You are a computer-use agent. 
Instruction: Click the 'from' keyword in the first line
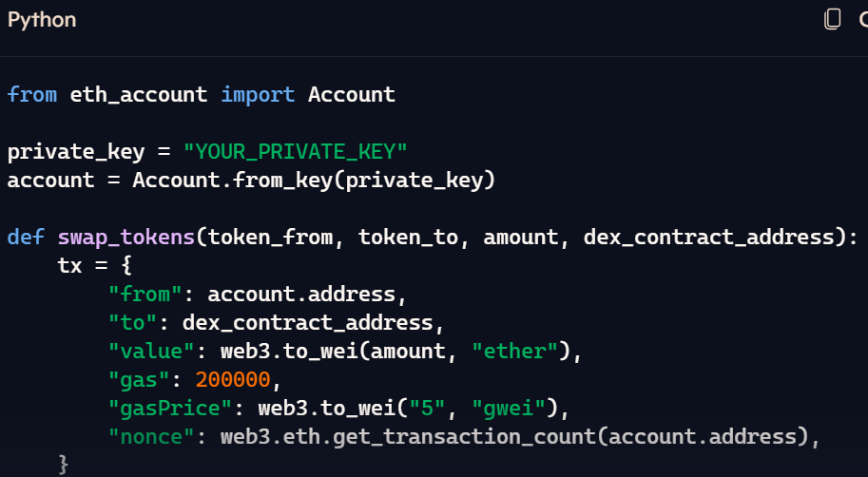(32, 94)
